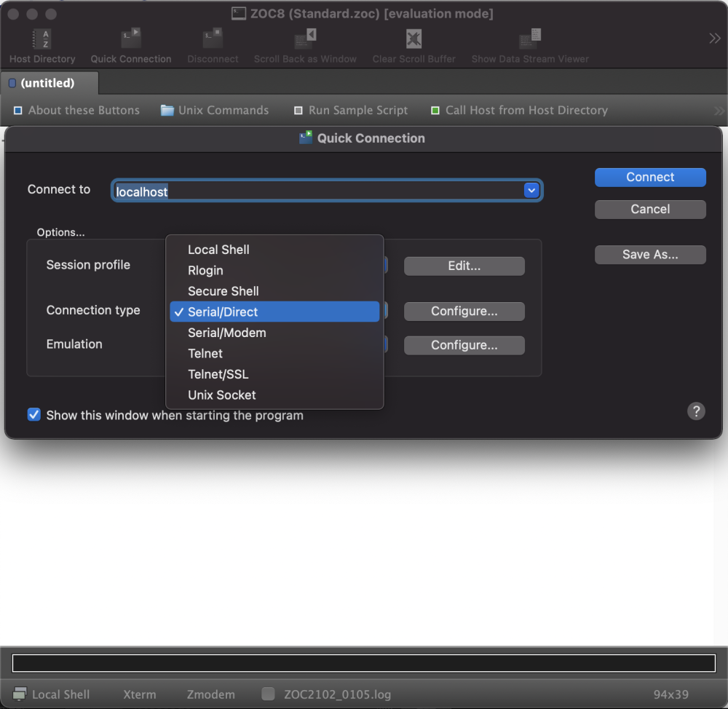Click About these Buttons user button
The width and height of the screenshot is (728, 709).
point(76,111)
